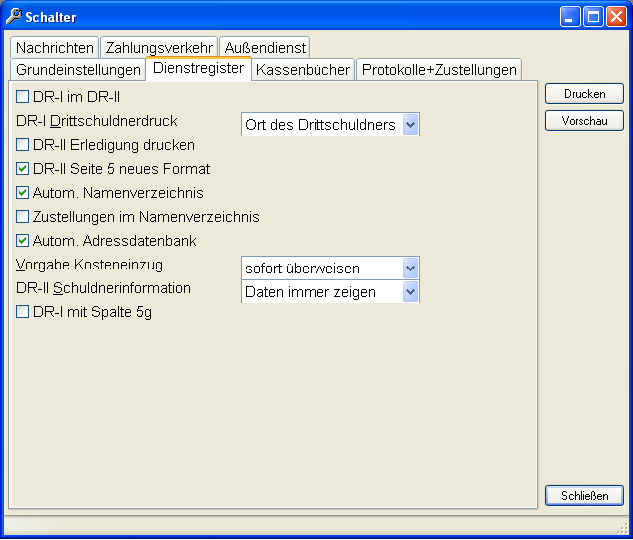Image resolution: width=633 pixels, height=540 pixels.
Task: Enable the DR-I im DR-II checkbox
Action: 22,97
